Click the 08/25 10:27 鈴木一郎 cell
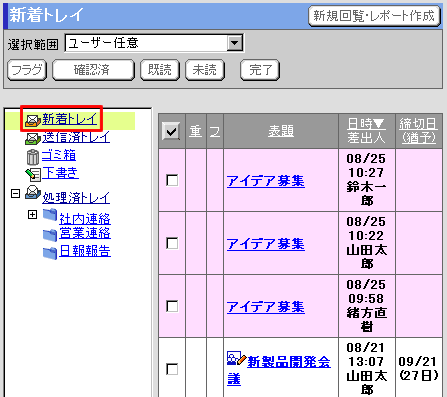 pos(367,180)
